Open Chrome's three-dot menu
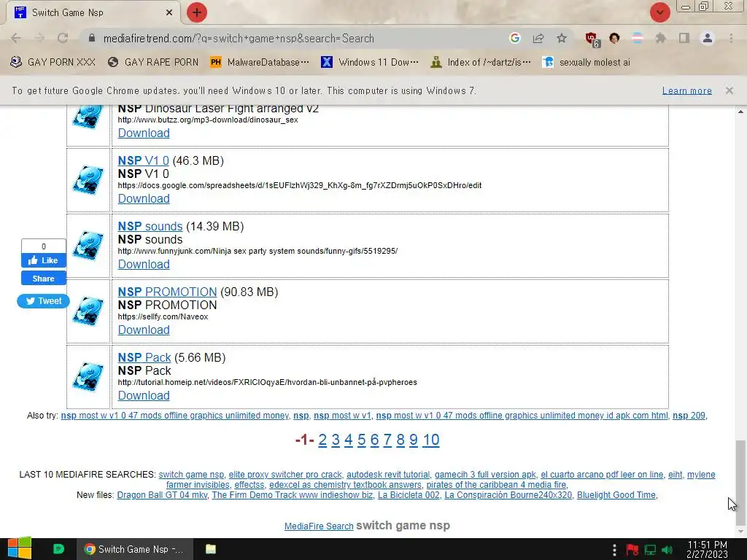The image size is (747, 560). click(x=731, y=38)
